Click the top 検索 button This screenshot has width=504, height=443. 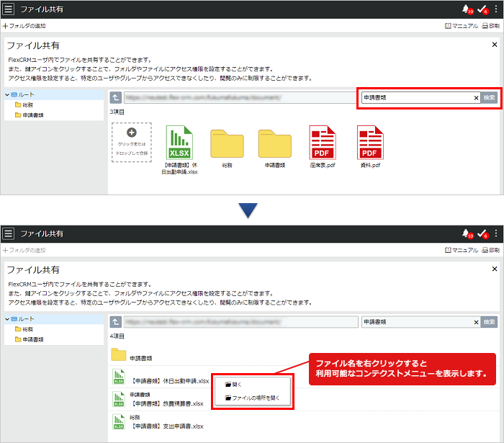(x=489, y=98)
